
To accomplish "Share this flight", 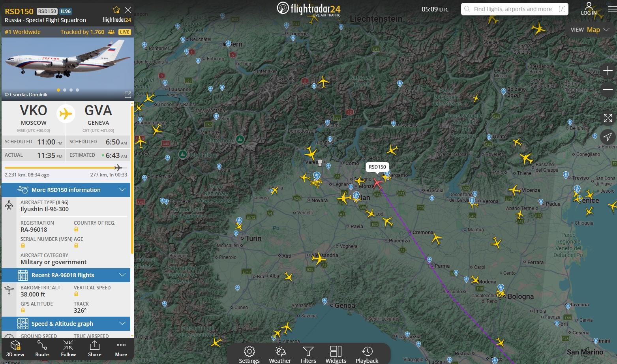I will click(x=95, y=349).
